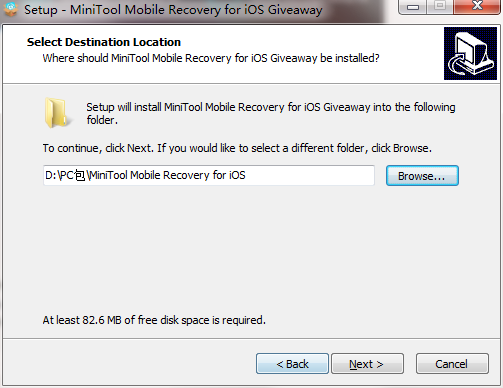Cancel the installation setup
The image size is (503, 388).
(452, 364)
